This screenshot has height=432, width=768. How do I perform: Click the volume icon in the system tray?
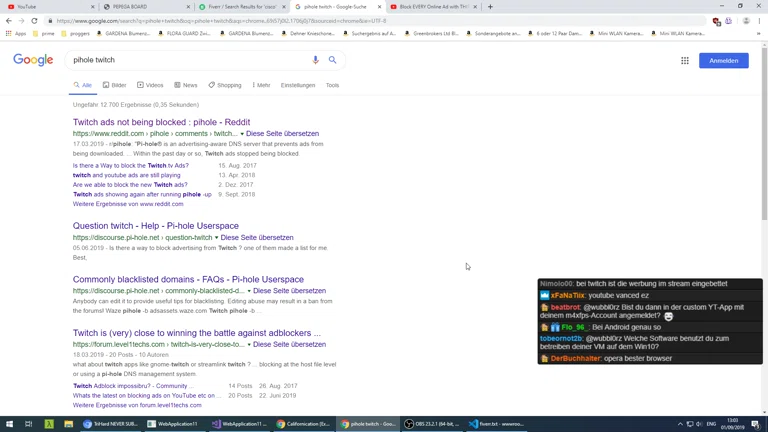click(699, 424)
